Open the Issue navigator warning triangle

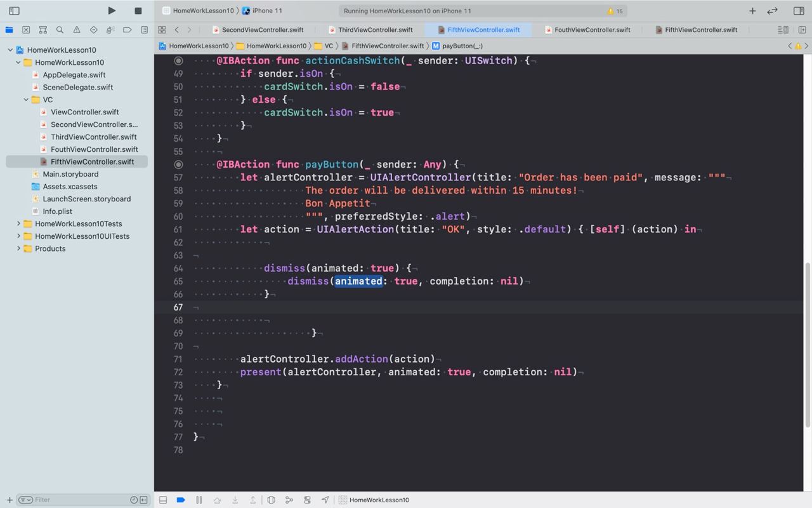point(77,30)
